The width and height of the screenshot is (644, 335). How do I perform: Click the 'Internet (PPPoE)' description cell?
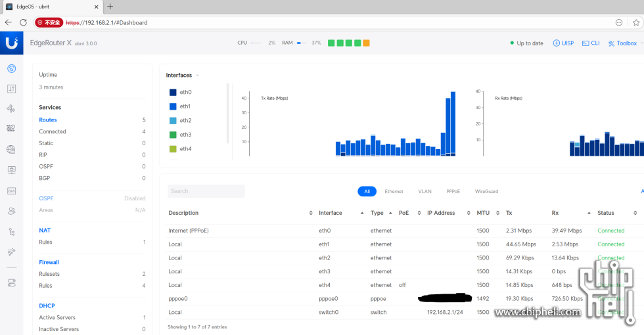point(189,231)
